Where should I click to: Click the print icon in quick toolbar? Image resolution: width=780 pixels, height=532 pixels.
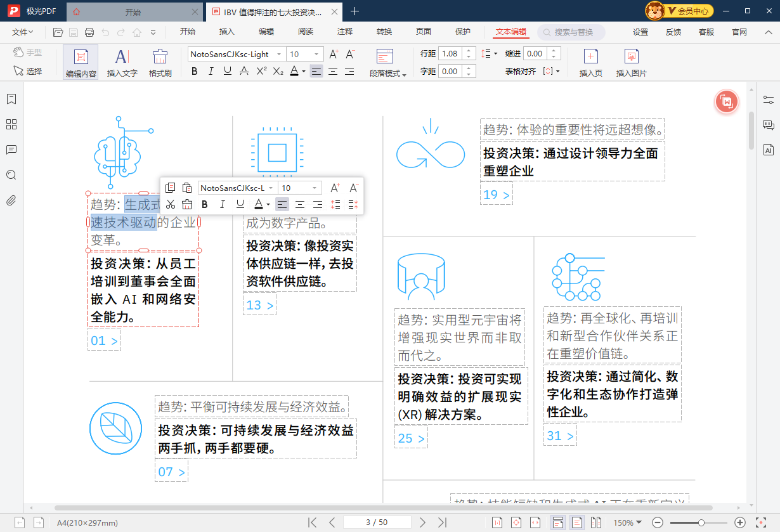click(x=89, y=32)
